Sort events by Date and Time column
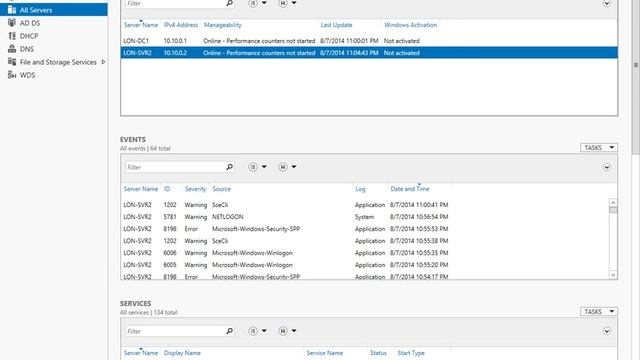Screen dimensions: 640x360 coord(410,189)
